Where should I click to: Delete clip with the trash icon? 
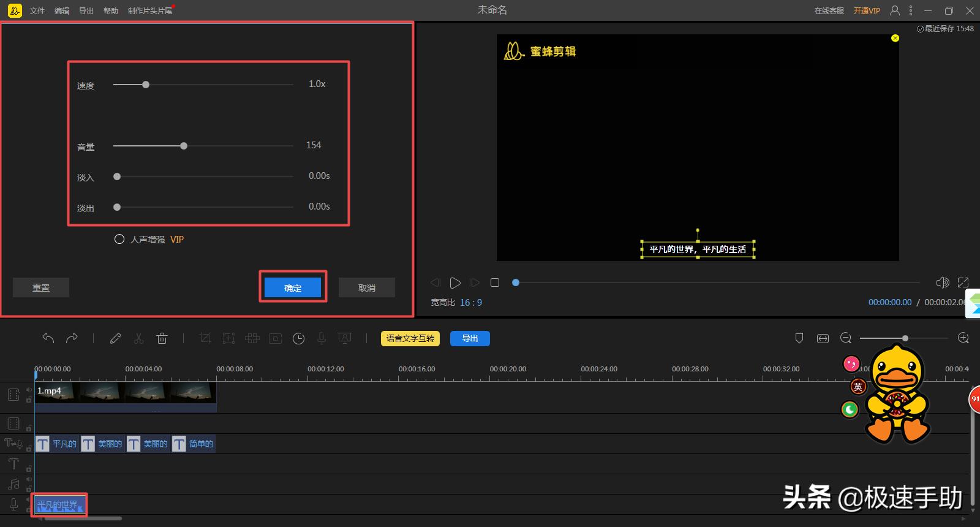pos(162,338)
